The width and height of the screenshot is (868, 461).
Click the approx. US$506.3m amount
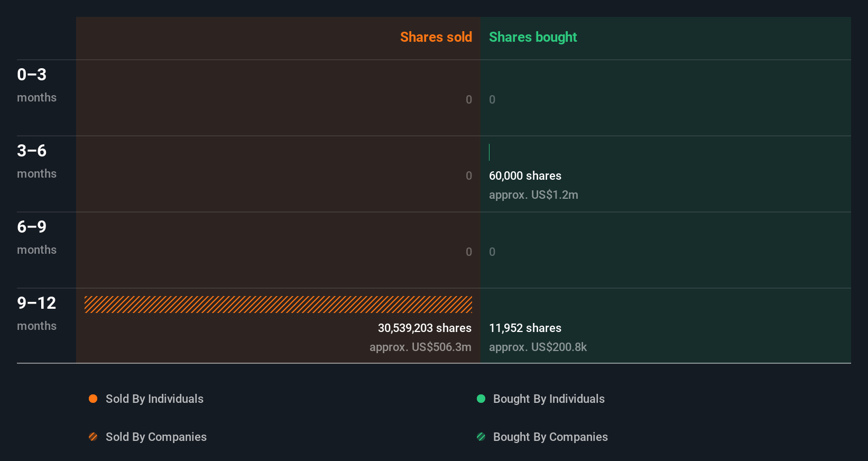[420, 347]
